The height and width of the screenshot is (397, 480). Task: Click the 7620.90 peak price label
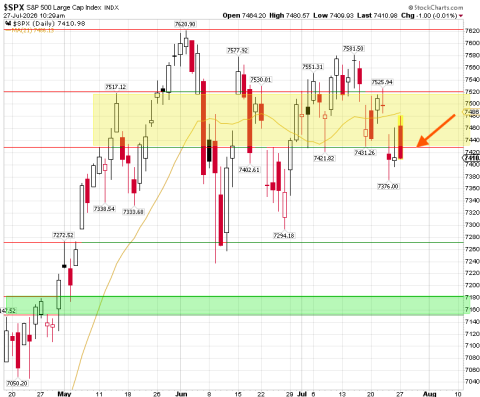(185, 24)
